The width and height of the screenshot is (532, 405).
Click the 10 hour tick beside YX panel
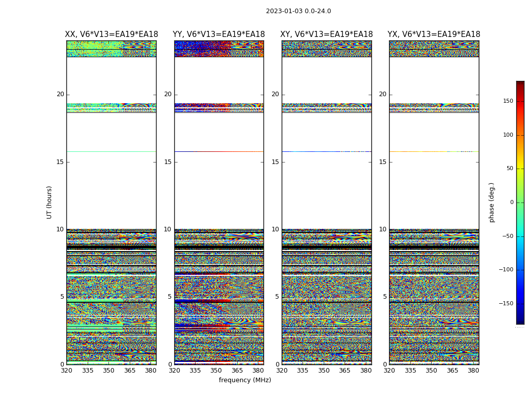(383, 229)
